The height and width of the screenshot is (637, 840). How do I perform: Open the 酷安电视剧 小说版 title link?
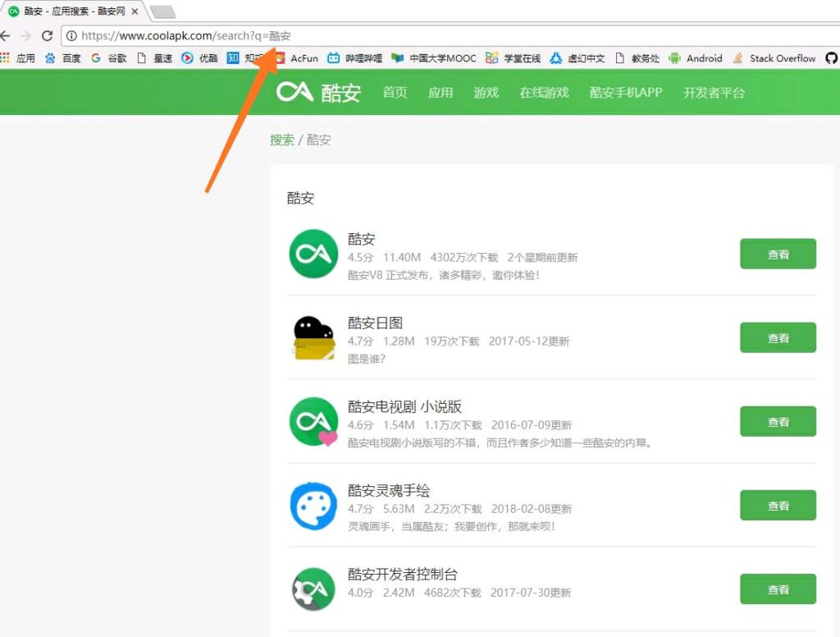point(404,406)
